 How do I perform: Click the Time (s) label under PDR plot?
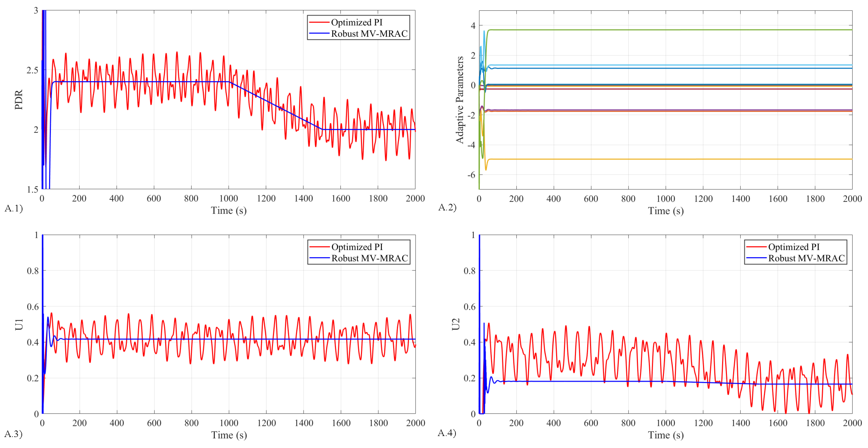229,210
